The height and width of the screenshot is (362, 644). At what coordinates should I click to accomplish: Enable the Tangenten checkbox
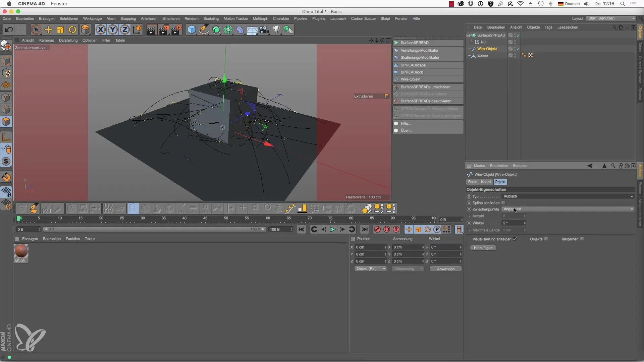[582, 239]
